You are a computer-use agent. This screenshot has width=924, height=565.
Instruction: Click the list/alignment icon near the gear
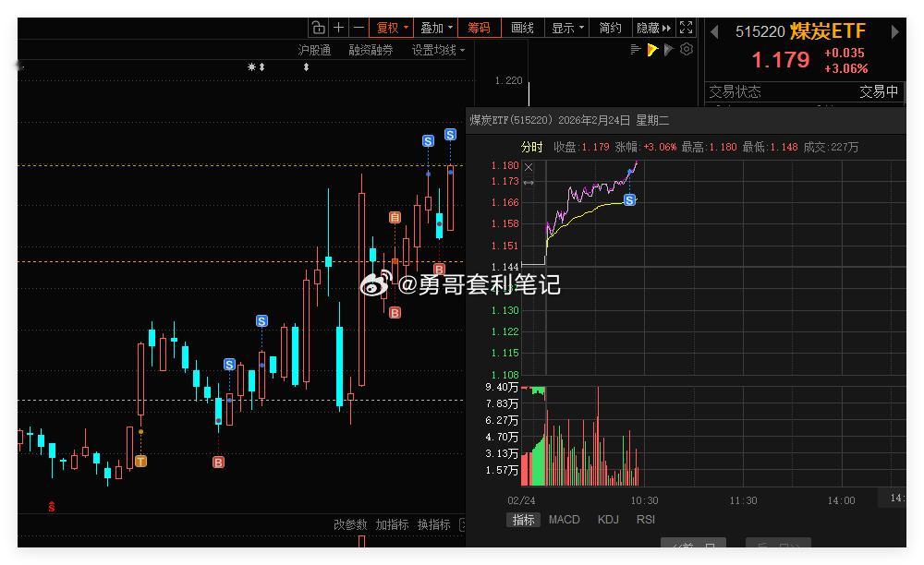(x=634, y=48)
